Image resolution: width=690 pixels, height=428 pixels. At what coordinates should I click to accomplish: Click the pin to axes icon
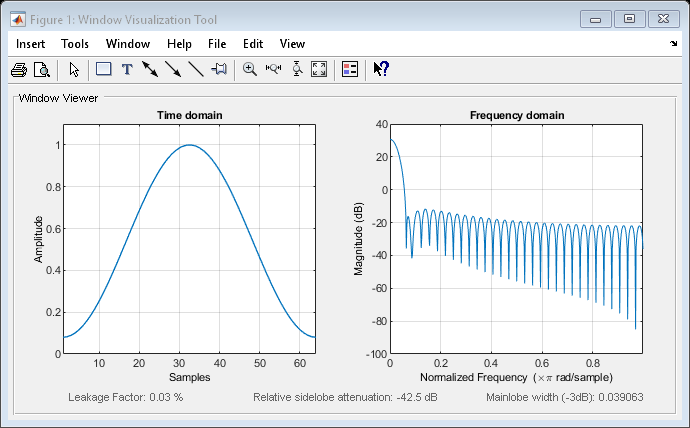click(x=219, y=69)
